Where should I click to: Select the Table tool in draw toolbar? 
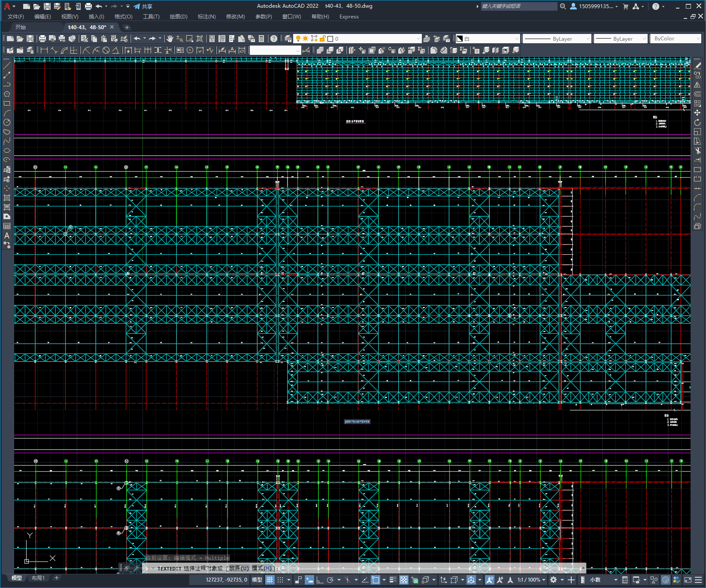7,226
